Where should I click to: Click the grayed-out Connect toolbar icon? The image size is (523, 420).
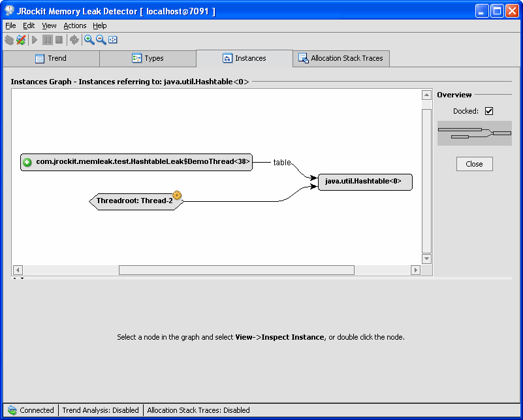9,40
